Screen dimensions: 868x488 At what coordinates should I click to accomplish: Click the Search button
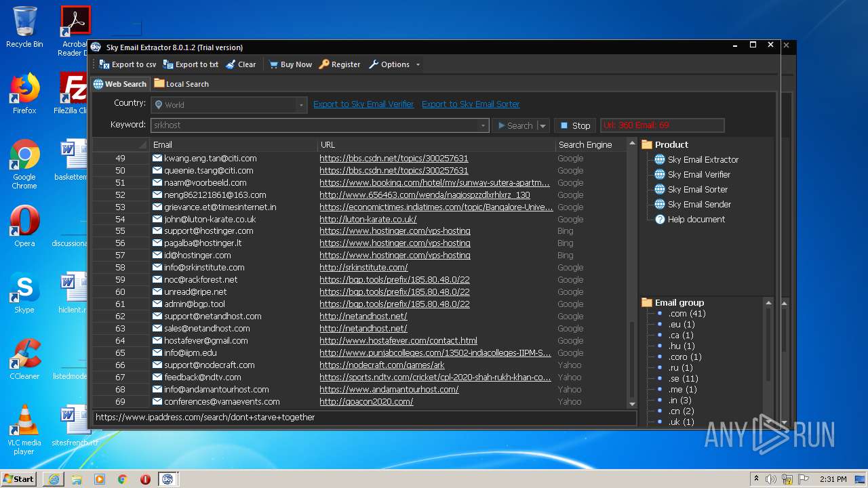click(515, 125)
